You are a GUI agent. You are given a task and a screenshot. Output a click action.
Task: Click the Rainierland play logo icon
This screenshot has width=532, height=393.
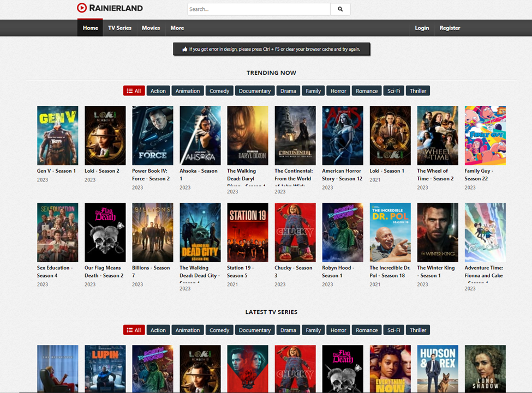coord(82,8)
